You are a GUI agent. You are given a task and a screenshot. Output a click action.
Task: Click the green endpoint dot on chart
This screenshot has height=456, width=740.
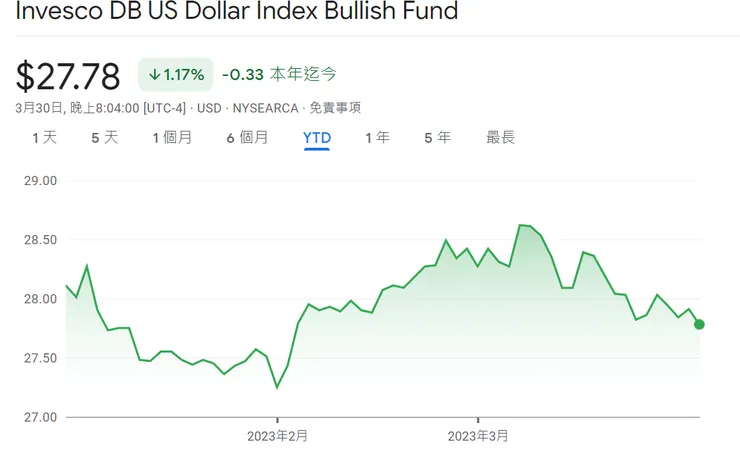(699, 324)
